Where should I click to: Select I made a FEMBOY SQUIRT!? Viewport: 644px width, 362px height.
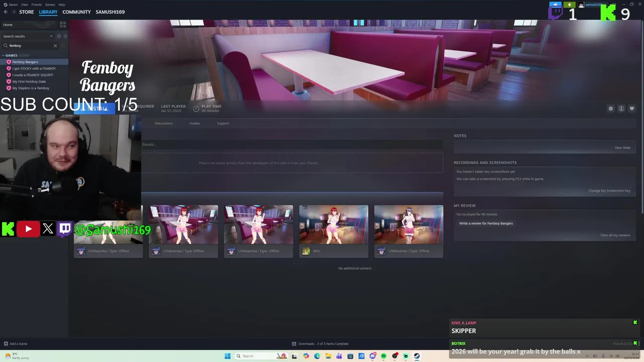34,75
